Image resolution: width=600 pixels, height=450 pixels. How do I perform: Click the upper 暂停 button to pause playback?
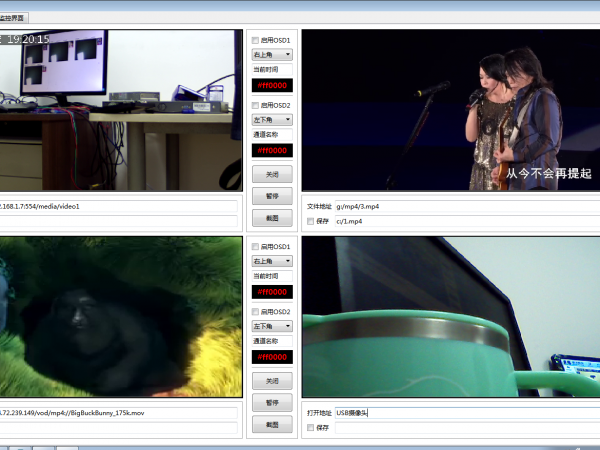tap(272, 195)
